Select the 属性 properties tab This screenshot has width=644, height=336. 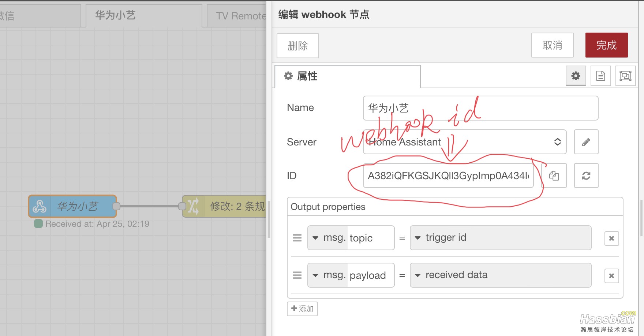(347, 76)
